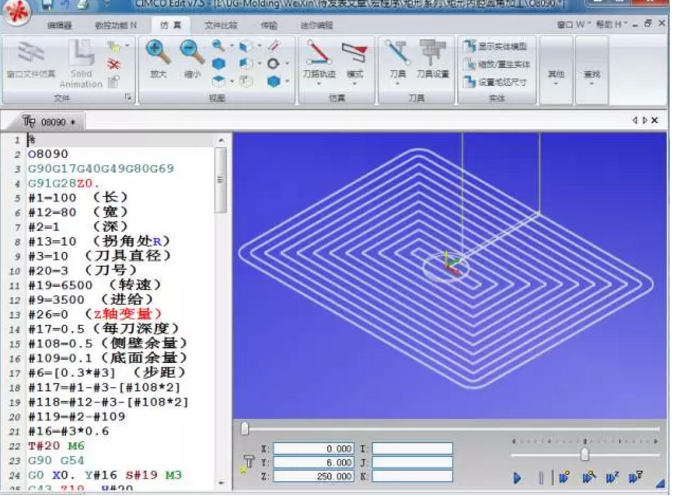The width and height of the screenshot is (676, 497).
Task: Open the 帮助 H menu
Action: [611, 24]
